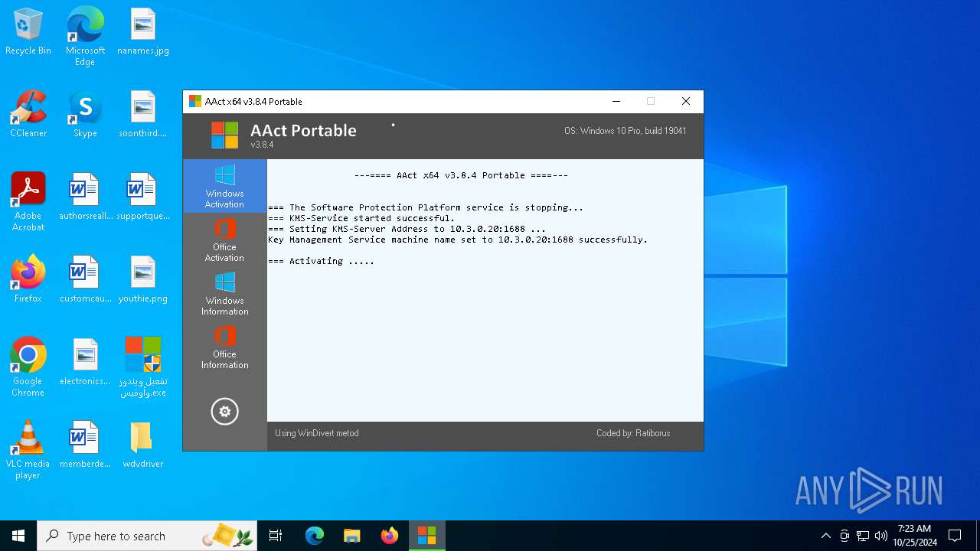Open network status tray icon

click(863, 536)
